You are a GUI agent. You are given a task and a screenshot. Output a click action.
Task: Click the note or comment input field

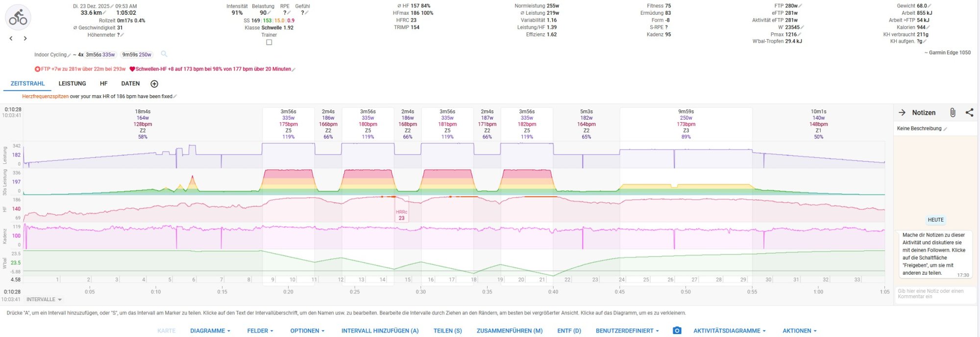(934, 294)
